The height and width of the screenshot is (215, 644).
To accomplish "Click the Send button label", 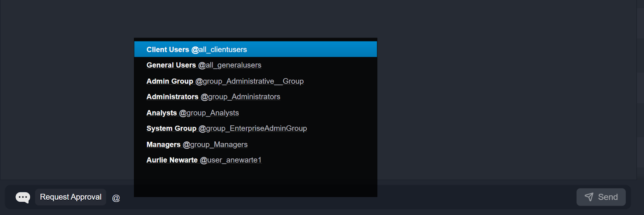I will [607, 197].
